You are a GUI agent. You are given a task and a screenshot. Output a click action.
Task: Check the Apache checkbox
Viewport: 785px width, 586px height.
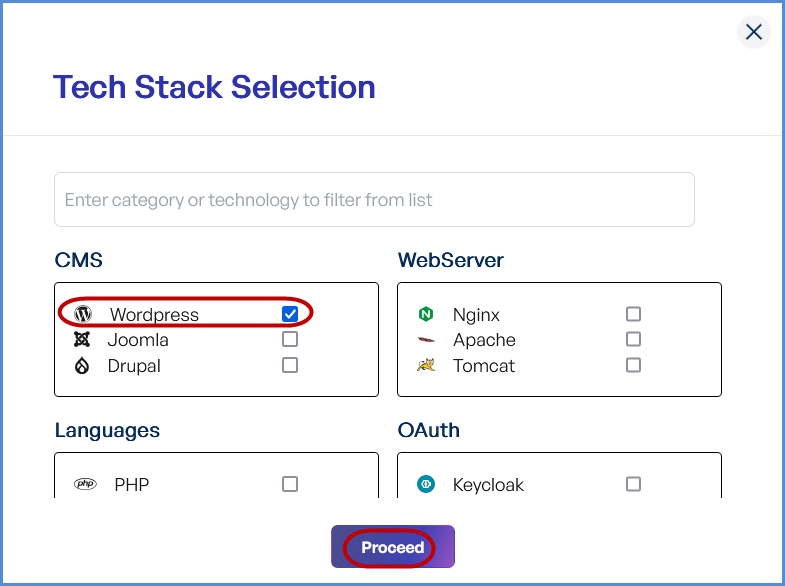[633, 340]
